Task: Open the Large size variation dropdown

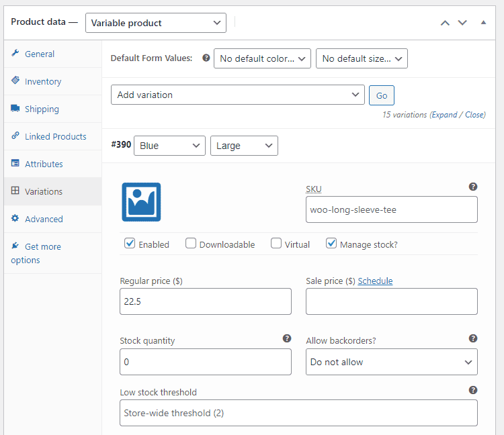Action: coord(244,146)
